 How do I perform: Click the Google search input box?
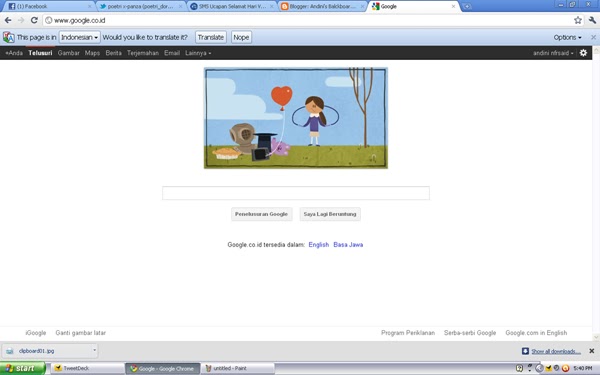pos(296,193)
